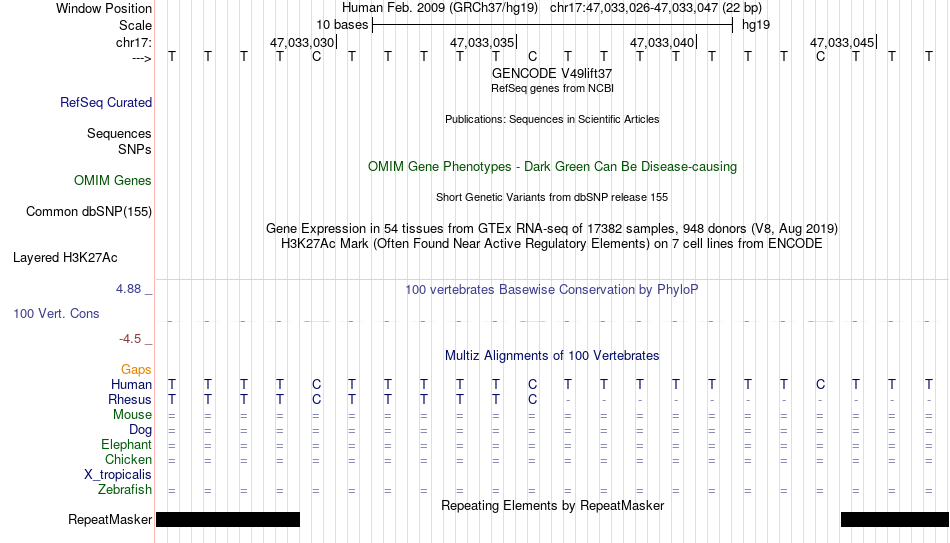Click the 10 bases scale bar

(553, 25)
